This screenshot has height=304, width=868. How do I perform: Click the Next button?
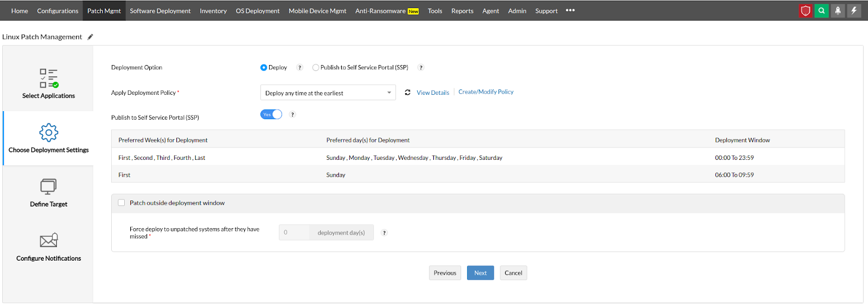tap(480, 273)
